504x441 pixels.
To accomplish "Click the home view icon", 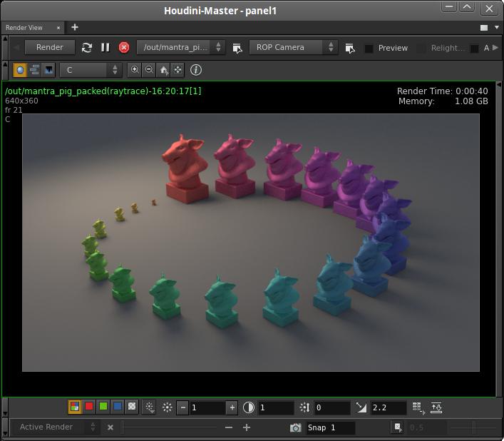I will coord(163,70).
